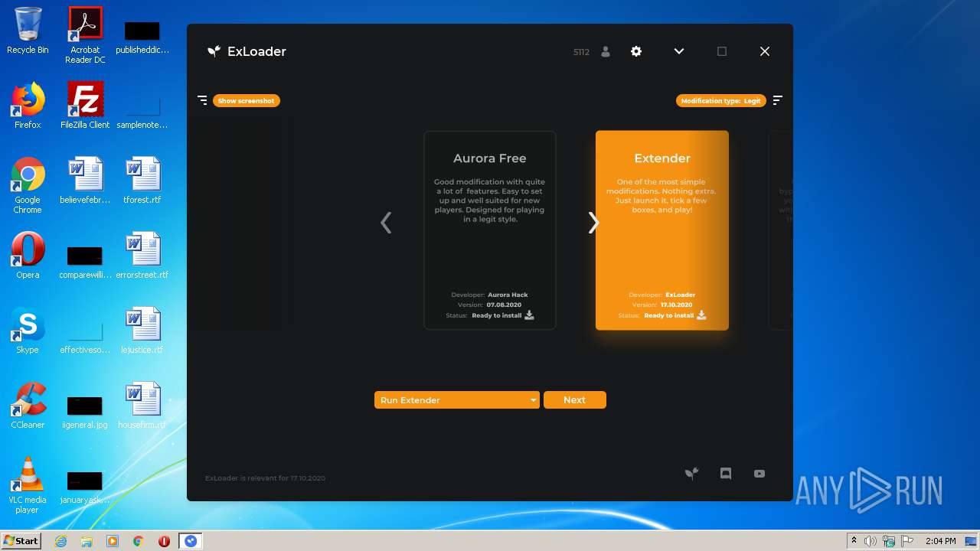Select the housefirm.rtf file
Viewport: 980px width, 551px height.
(142, 406)
